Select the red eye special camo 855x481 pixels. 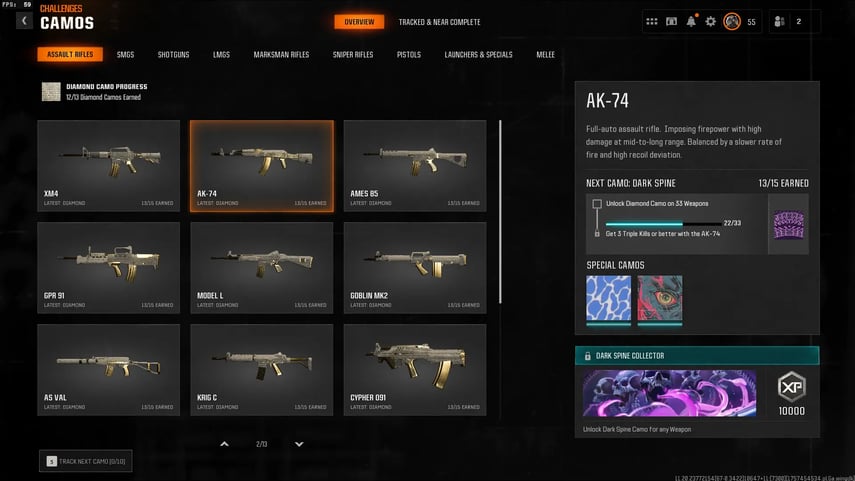click(660, 299)
